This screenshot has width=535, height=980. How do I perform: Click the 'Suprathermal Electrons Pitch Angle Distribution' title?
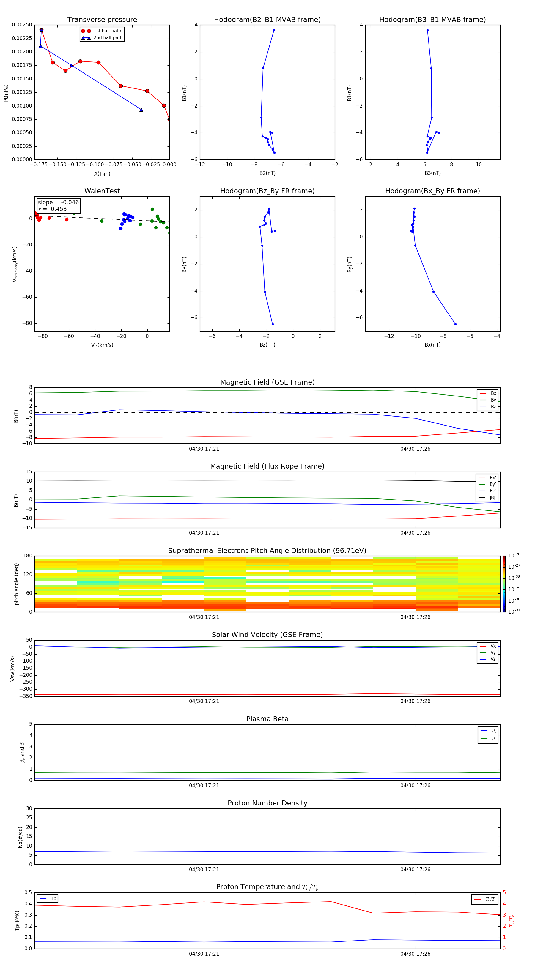click(267, 551)
